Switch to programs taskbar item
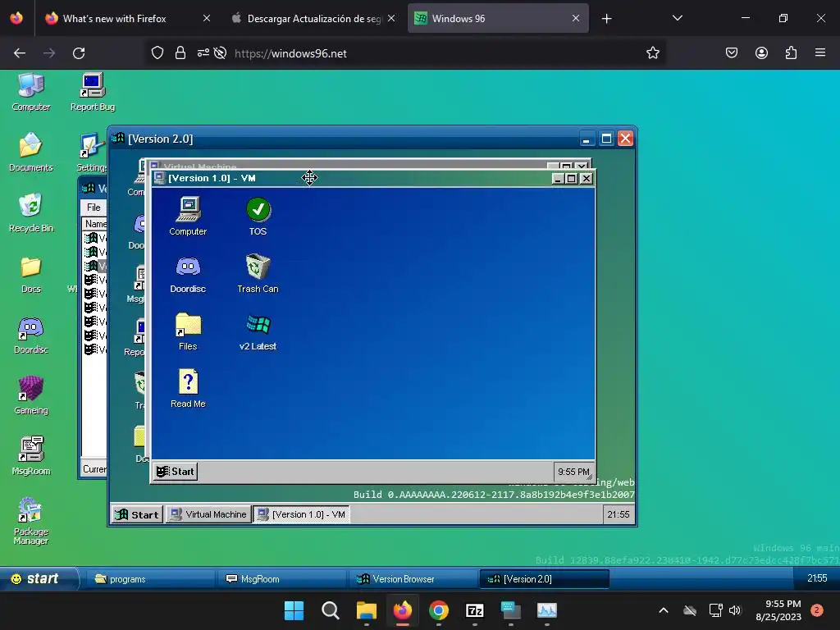Viewport: 840px width, 630px height. 151,579
